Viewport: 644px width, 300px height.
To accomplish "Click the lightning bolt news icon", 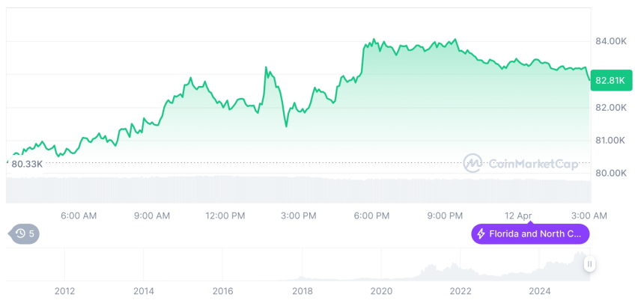I will [480, 234].
